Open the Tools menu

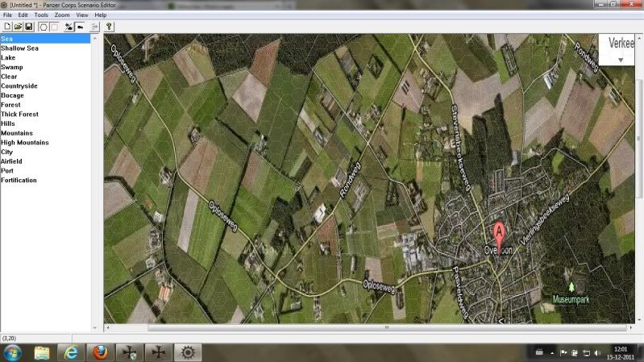[x=41, y=15]
